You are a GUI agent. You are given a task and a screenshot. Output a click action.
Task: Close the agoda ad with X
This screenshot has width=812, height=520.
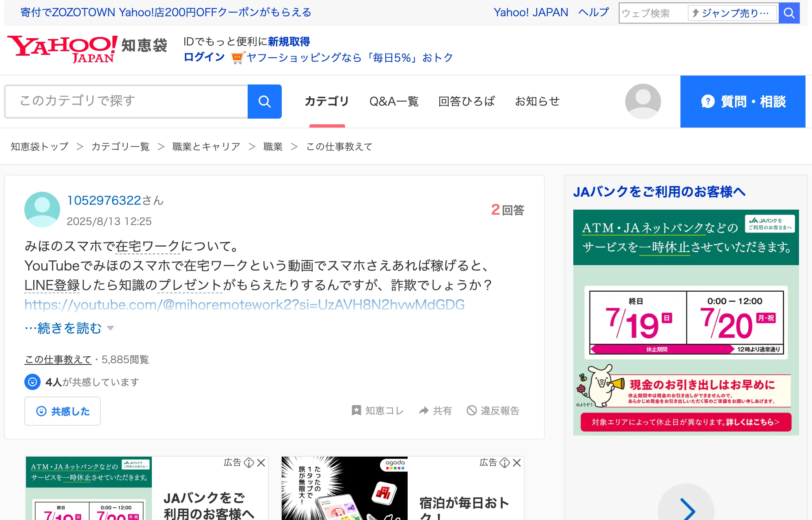click(x=517, y=463)
